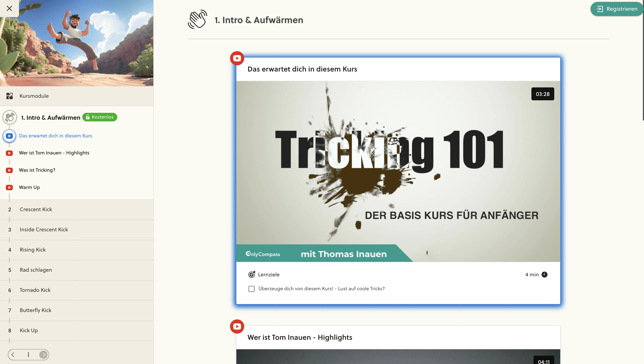Open the 'Warm Up' lesson
Screen dimensions: 644x364
[29, 187]
